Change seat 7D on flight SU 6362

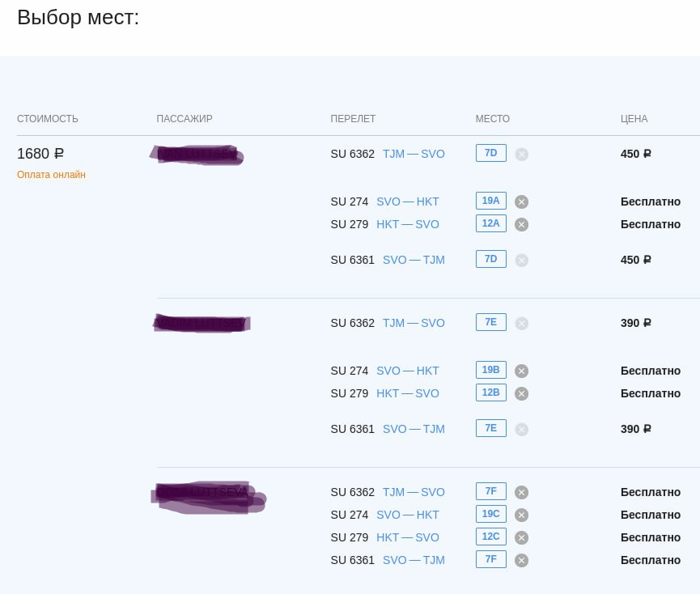[490, 153]
